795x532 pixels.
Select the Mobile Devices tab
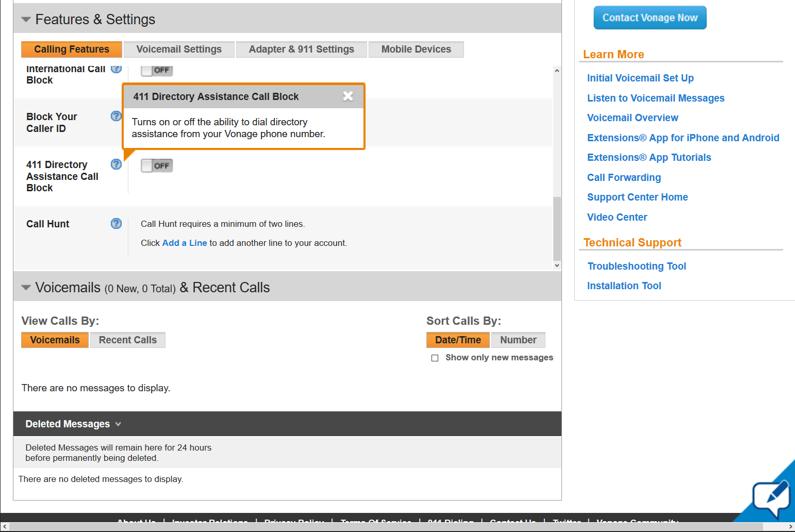[416, 49]
